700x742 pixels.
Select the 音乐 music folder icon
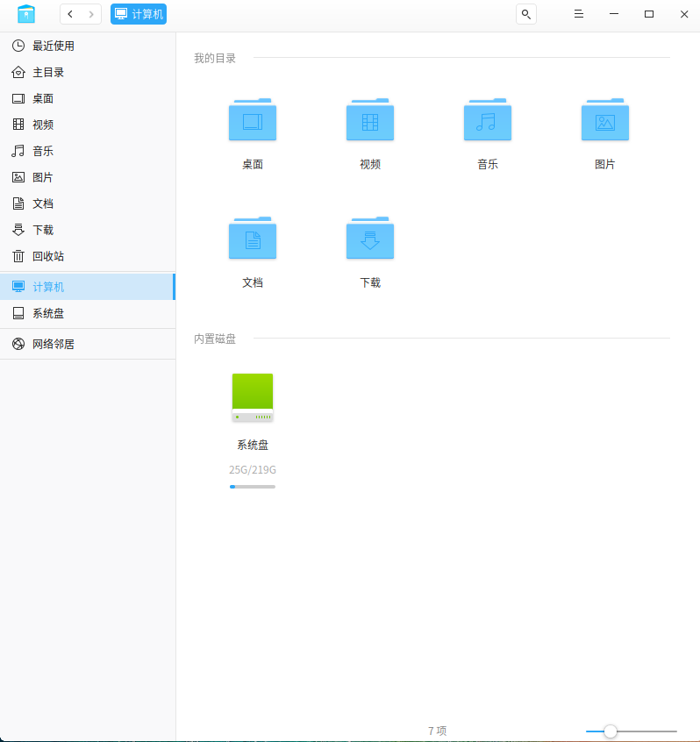488,120
